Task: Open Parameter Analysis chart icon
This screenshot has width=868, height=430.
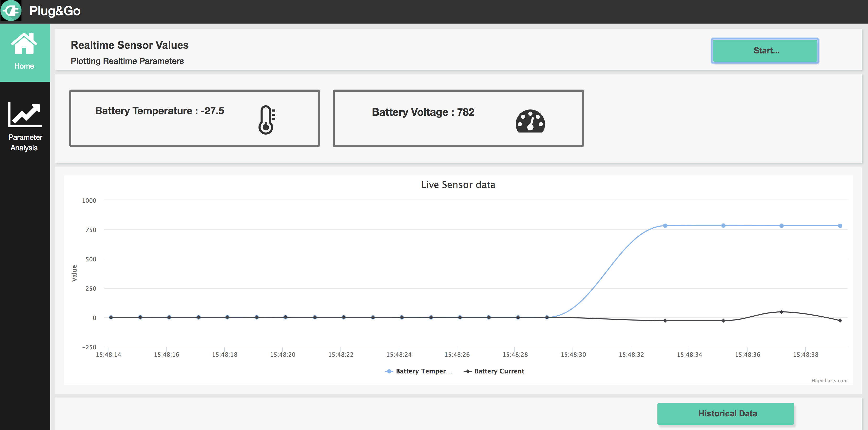Action: [25, 115]
